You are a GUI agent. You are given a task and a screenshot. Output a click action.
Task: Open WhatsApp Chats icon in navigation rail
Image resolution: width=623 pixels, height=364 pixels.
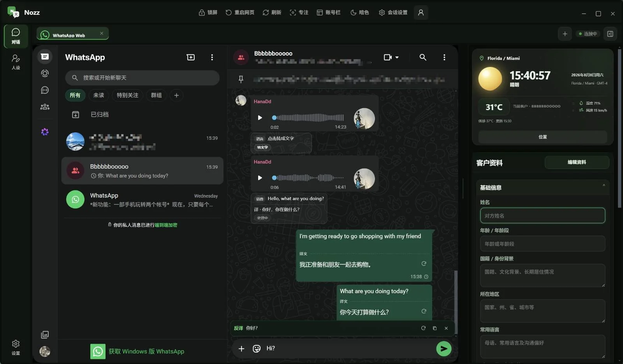click(x=45, y=57)
